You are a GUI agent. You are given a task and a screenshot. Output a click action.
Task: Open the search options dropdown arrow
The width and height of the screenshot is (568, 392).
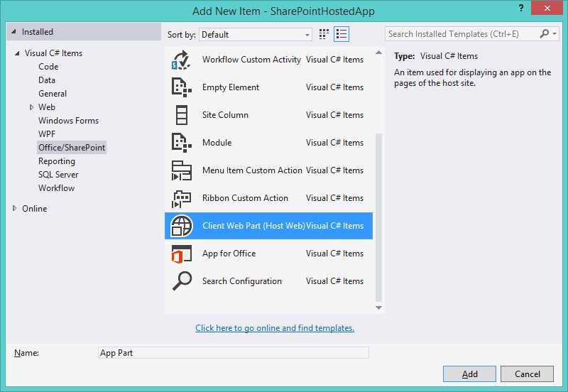point(555,33)
